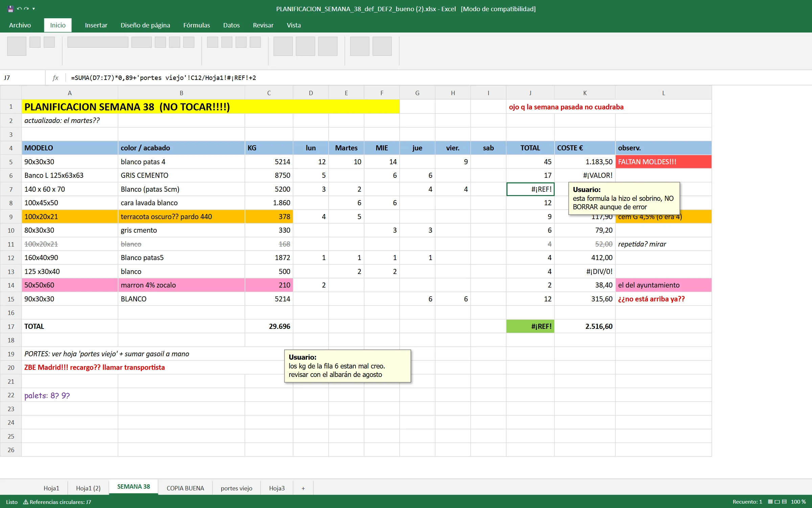
Task: Open the Insertar ribbon tab
Action: 96,25
